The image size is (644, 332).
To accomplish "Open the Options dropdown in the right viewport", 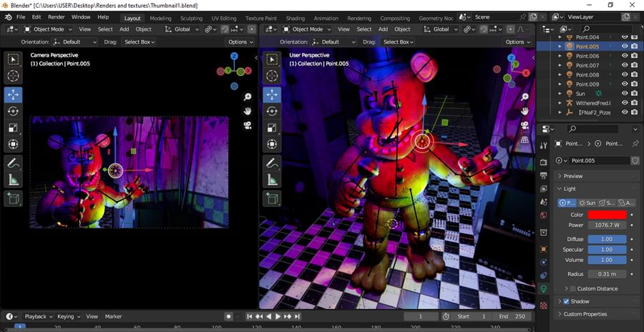I will pos(517,42).
